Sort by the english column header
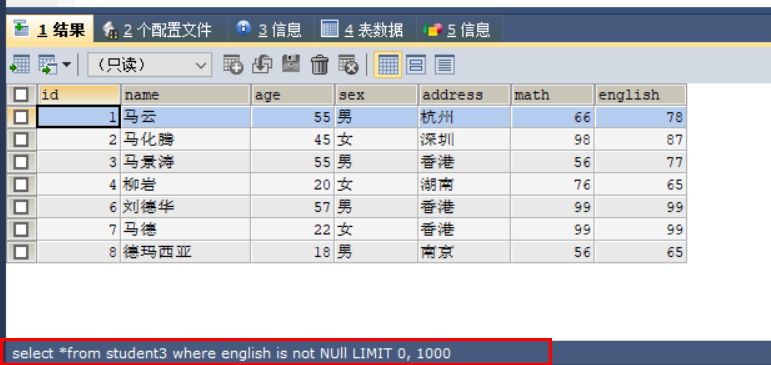Image resolution: width=771 pixels, height=365 pixels. pyautogui.click(x=641, y=94)
